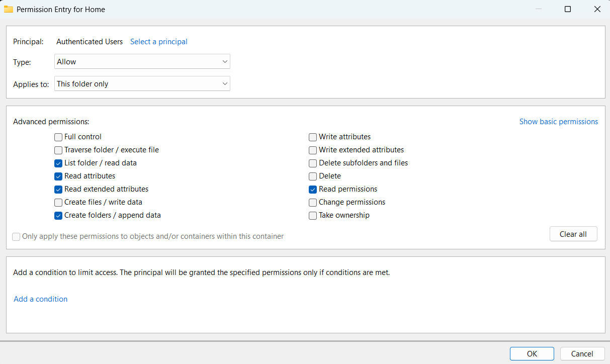Click the Permission Entry for Home title
610x364 pixels.
coord(61,9)
